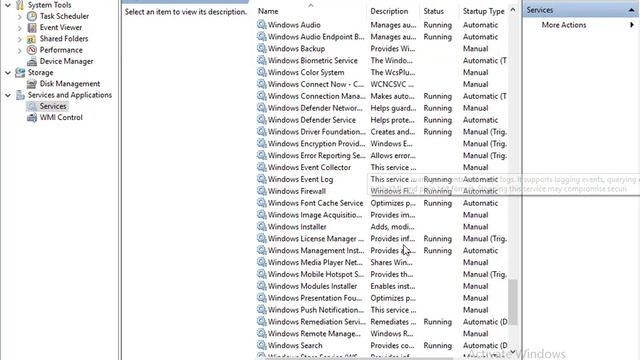Viewport: 640px width, 360px height.
Task: Select Disk Management in the tree
Action: pos(69,84)
